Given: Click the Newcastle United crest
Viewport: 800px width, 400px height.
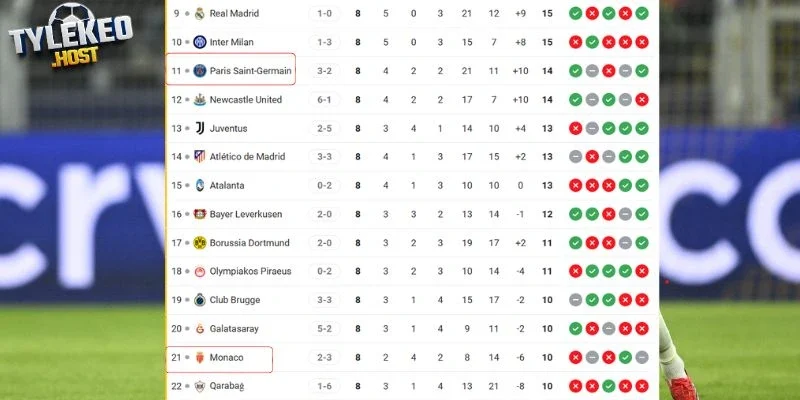Looking at the screenshot, I should tap(200, 100).
